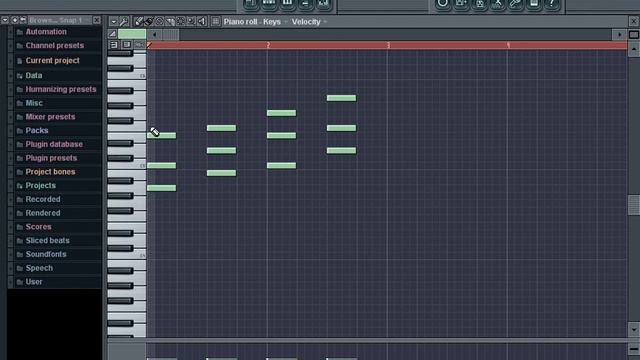Click the horizontal scrollbar right arrow
Screen dimensions: 640x360
click(620, 35)
